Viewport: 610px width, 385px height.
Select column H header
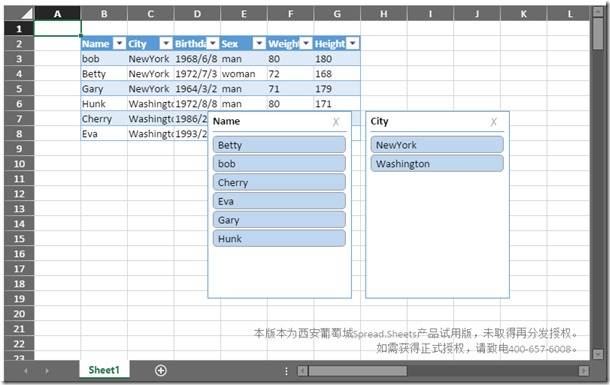point(384,14)
